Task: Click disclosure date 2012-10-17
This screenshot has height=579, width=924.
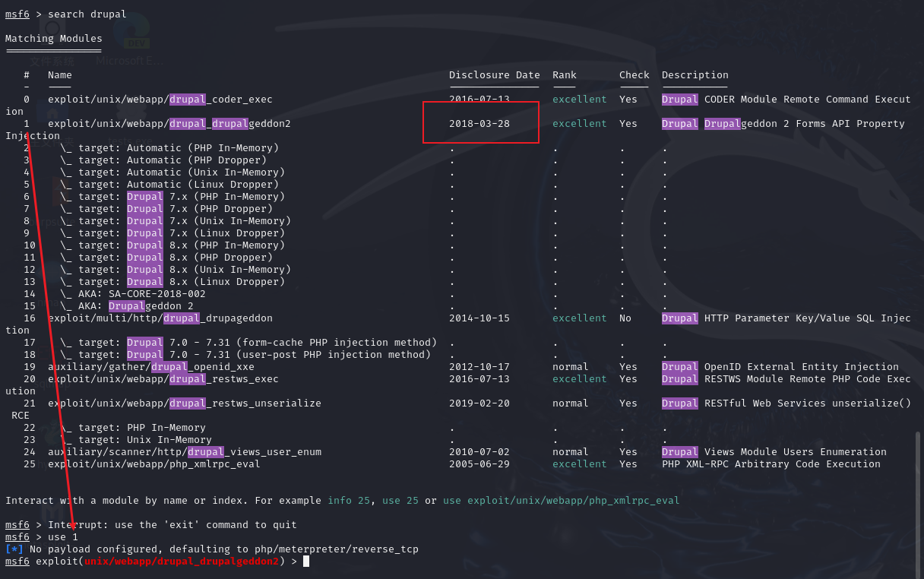Action: click(479, 367)
